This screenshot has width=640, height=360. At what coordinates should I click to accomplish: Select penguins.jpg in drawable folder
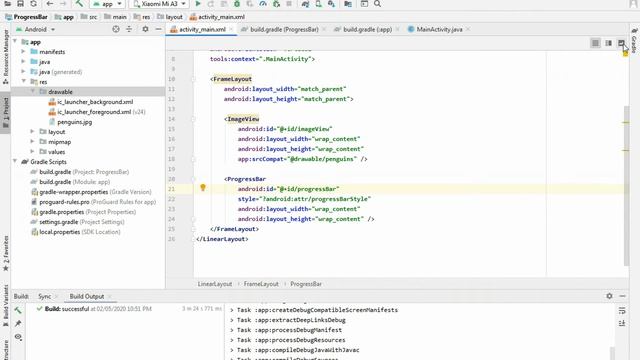pyautogui.click(x=74, y=122)
